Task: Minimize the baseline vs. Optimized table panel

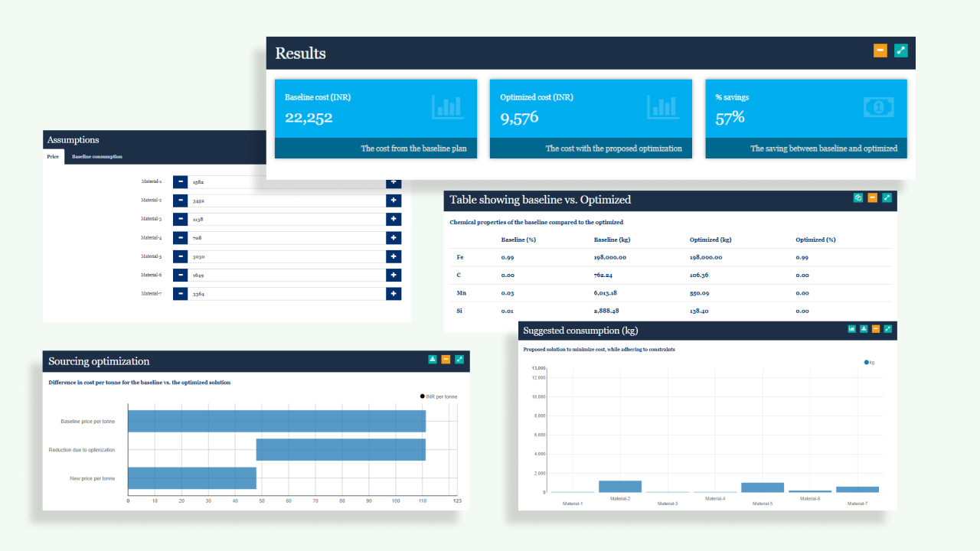Action: [x=873, y=197]
